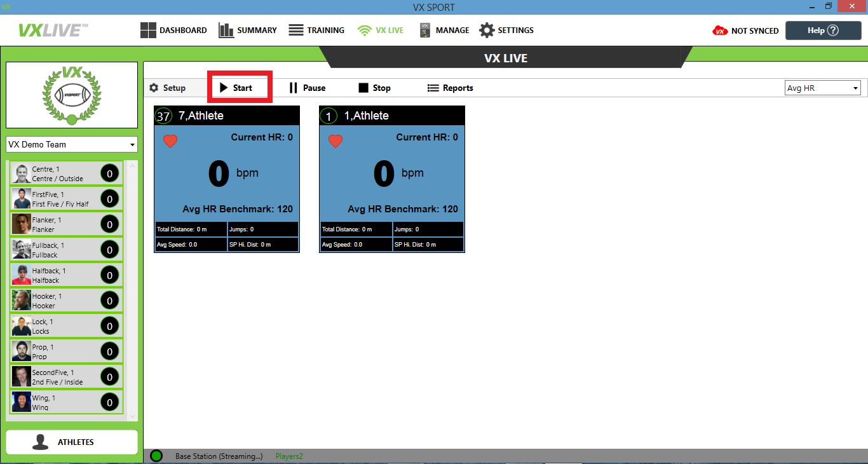The width and height of the screenshot is (868, 464).
Task: Open the Dashboard grid icon
Action: pyautogui.click(x=148, y=31)
